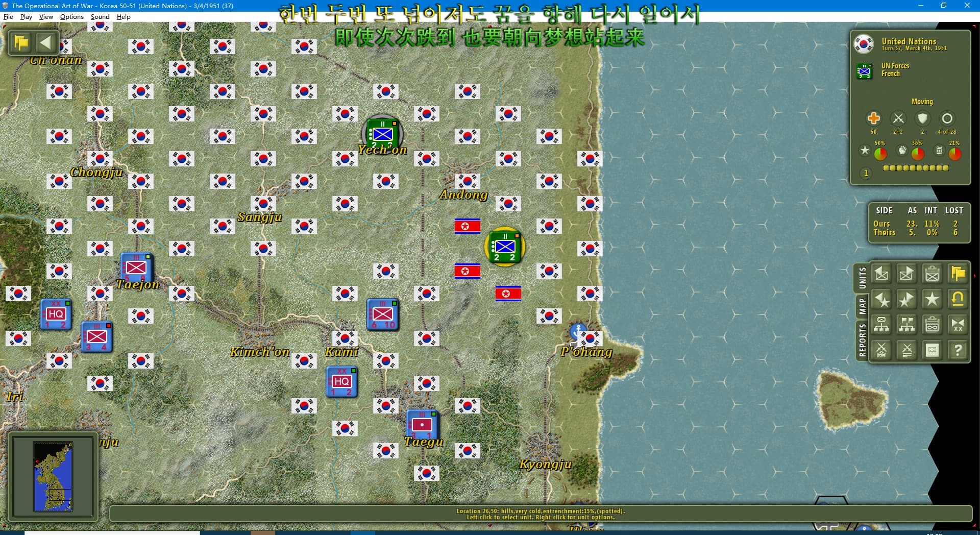Click the yellow undo U-turn arrow icon
980x535 pixels.
tap(958, 300)
